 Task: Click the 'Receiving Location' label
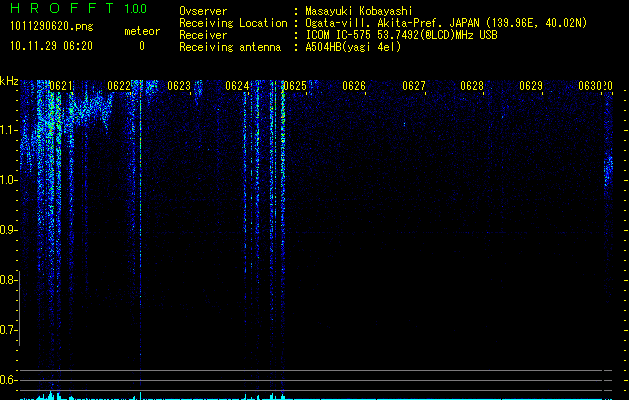[x=233, y=23]
